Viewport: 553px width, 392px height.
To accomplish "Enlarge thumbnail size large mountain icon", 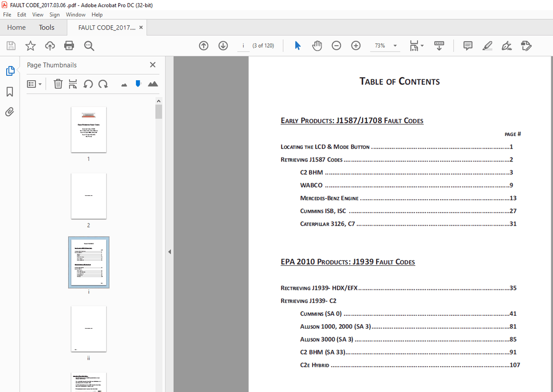I will [153, 84].
